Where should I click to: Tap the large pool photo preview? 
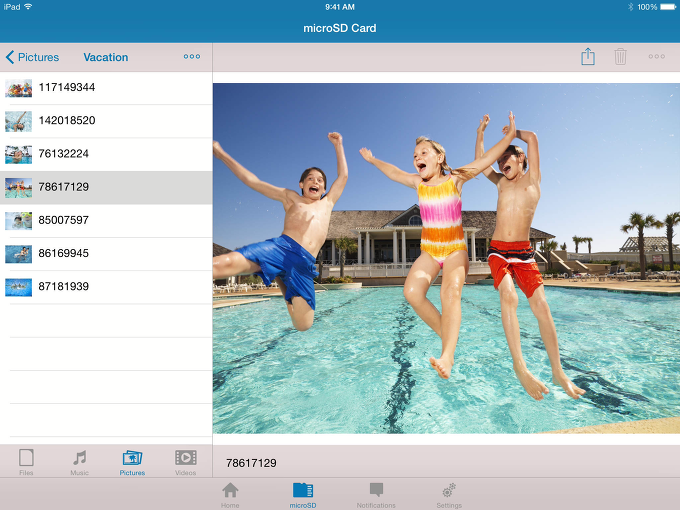click(446, 258)
